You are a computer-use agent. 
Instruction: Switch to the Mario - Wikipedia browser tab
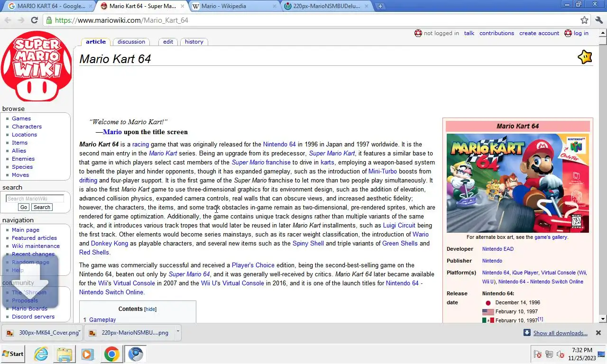click(233, 6)
